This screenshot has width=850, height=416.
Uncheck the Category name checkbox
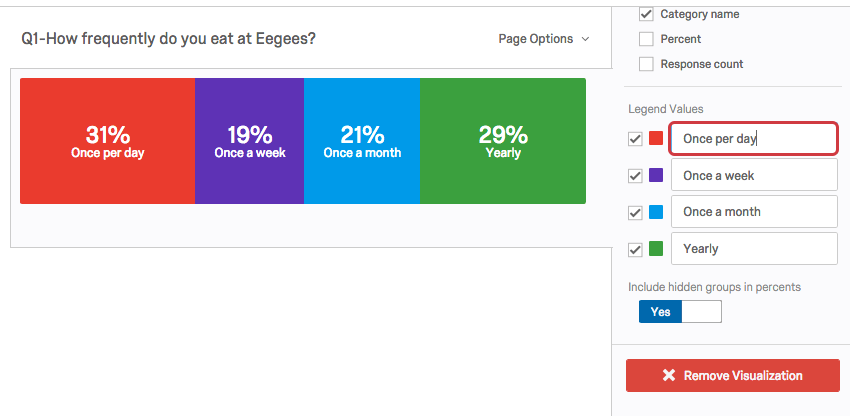646,15
